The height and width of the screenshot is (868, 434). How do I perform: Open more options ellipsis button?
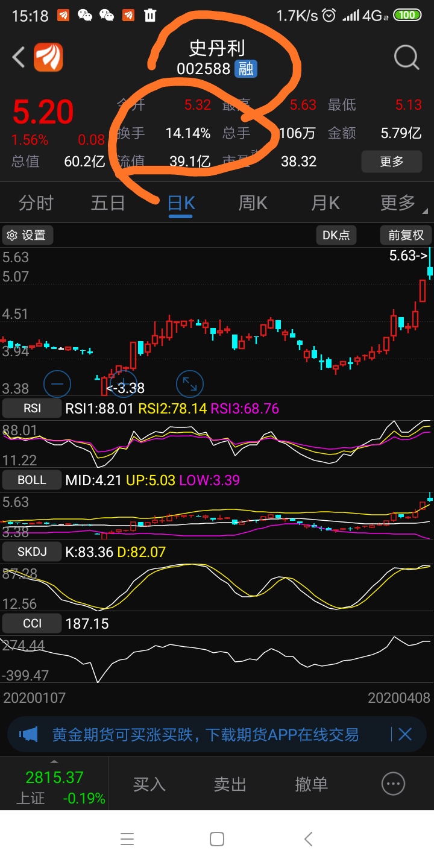[x=393, y=784]
